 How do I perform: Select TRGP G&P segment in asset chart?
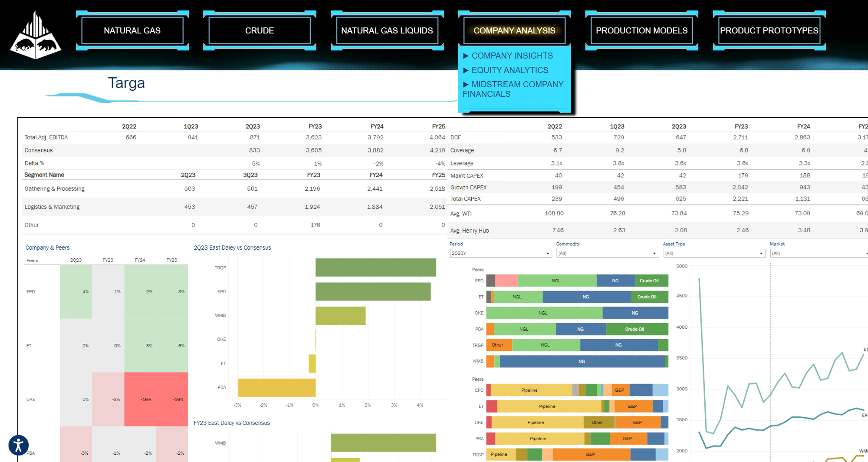click(x=591, y=454)
